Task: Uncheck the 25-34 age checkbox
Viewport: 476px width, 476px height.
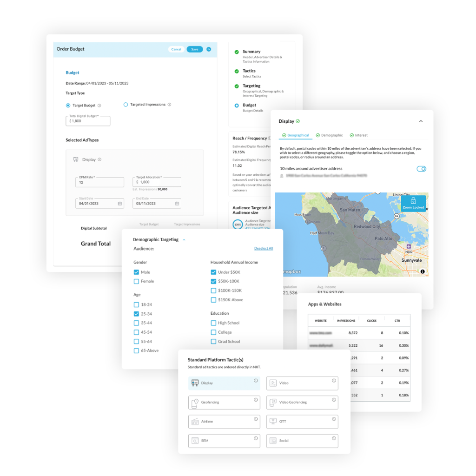Action: [136, 314]
